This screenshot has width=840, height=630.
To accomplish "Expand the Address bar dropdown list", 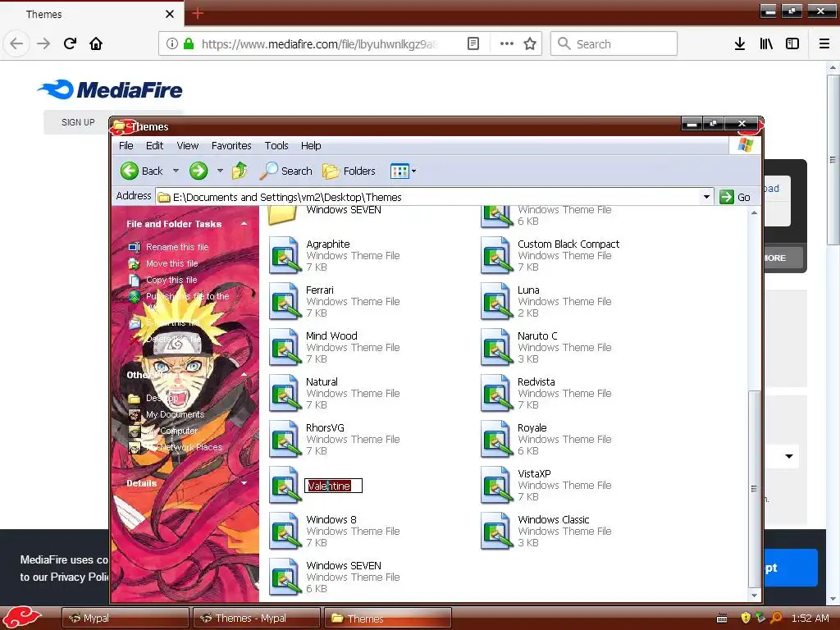I will [x=706, y=197].
